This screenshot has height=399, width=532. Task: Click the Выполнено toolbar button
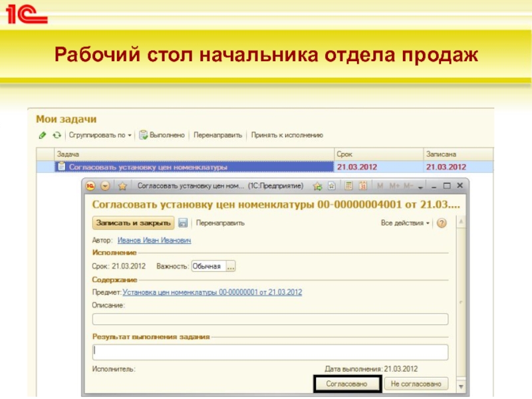pyautogui.click(x=162, y=135)
